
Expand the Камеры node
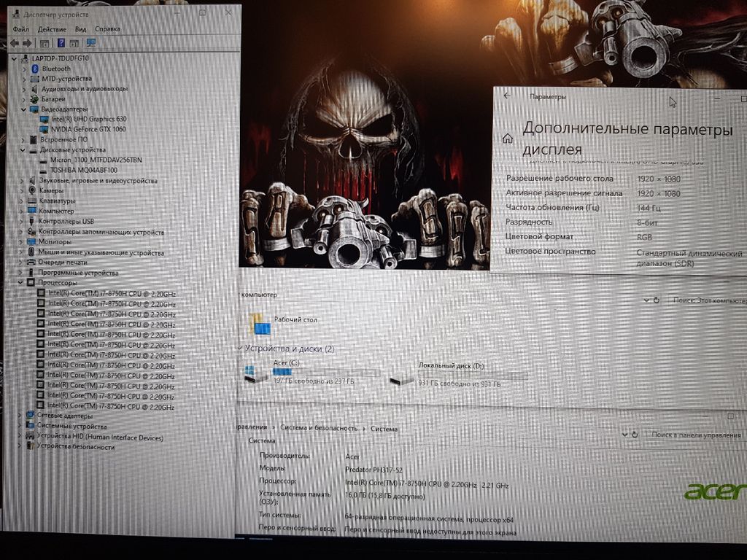(22, 191)
